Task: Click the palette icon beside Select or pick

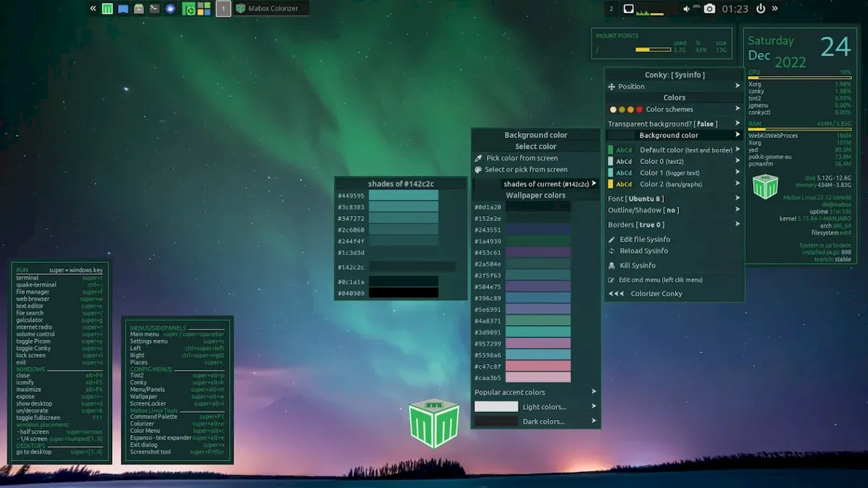Action: (478, 170)
